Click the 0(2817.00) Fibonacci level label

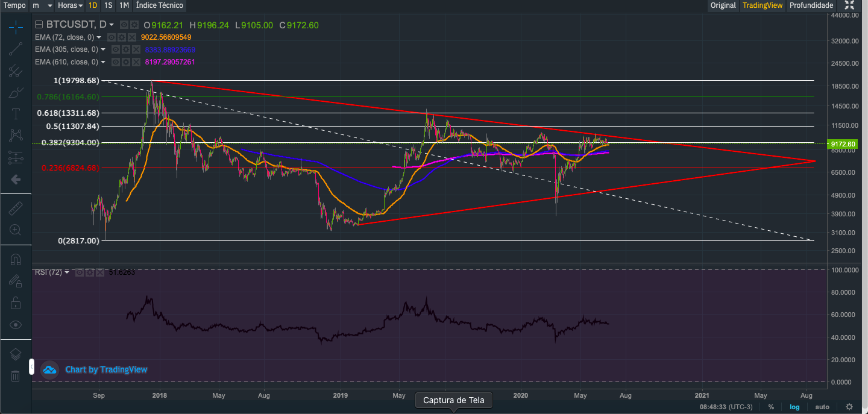(78, 240)
